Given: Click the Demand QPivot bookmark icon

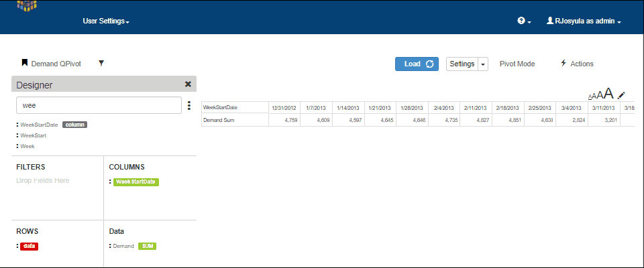Looking at the screenshot, I should 25,63.
